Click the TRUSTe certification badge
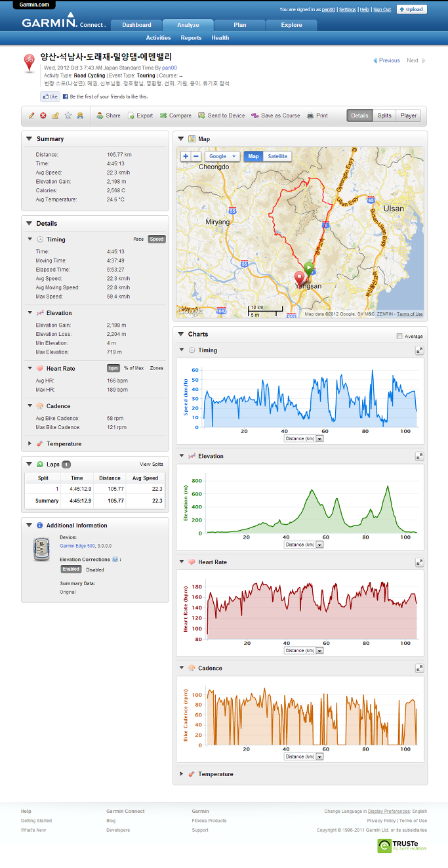 click(401, 846)
